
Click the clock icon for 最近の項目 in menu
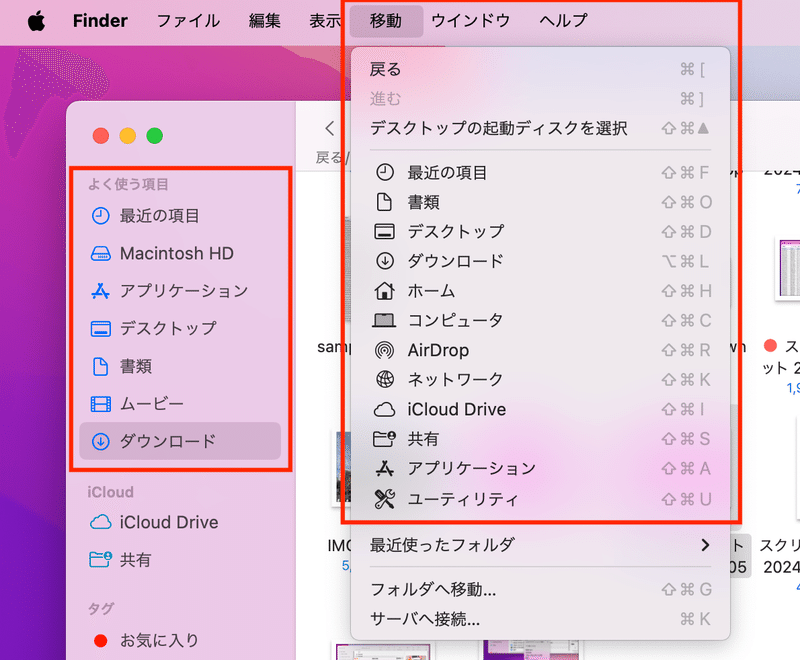point(385,172)
